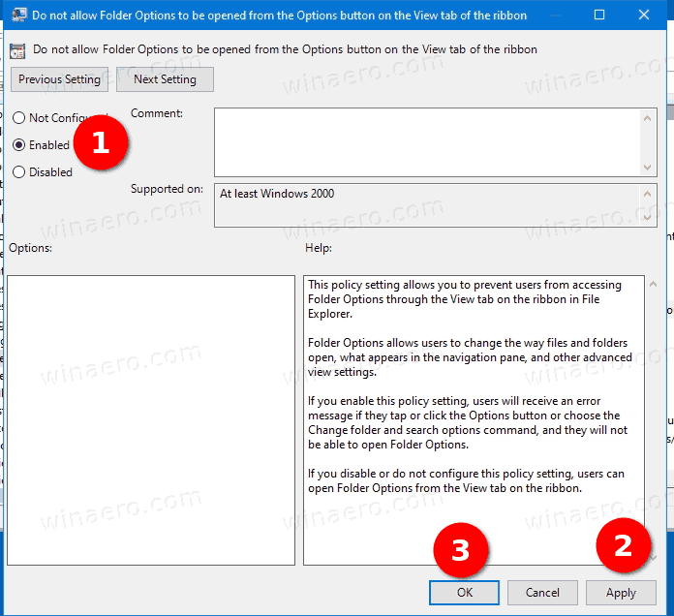Click the Comment box scroll down arrow

point(647,168)
